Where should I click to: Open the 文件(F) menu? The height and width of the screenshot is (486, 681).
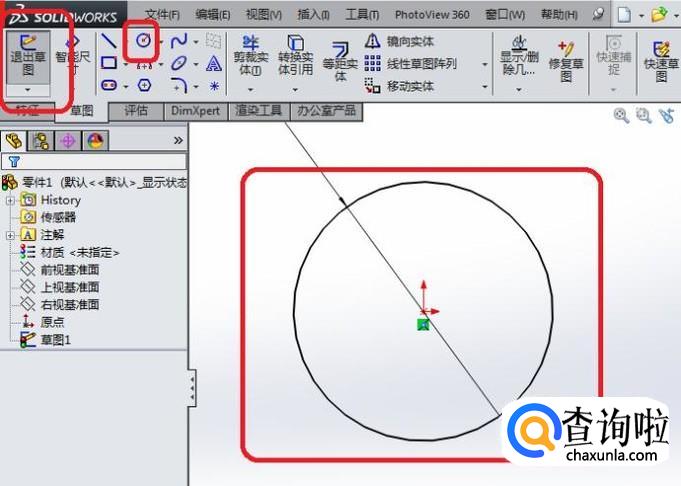tap(162, 15)
